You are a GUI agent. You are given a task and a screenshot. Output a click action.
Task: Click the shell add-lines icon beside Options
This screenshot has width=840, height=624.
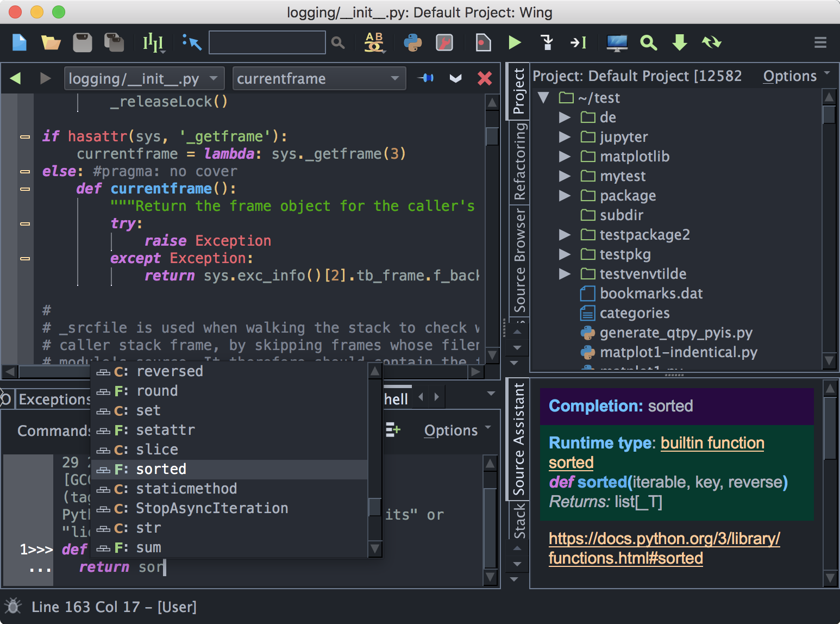393,430
